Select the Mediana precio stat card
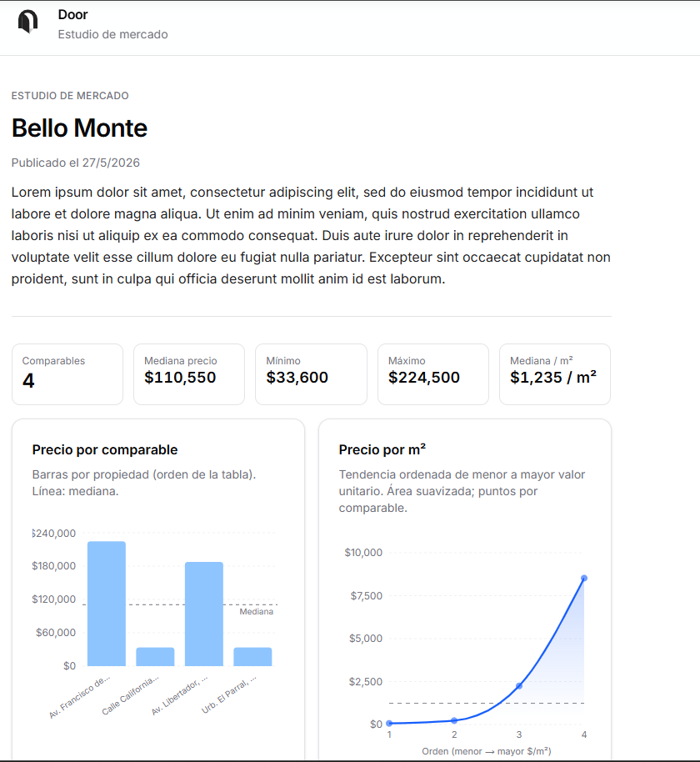Image resolution: width=700 pixels, height=762 pixels. [189, 374]
